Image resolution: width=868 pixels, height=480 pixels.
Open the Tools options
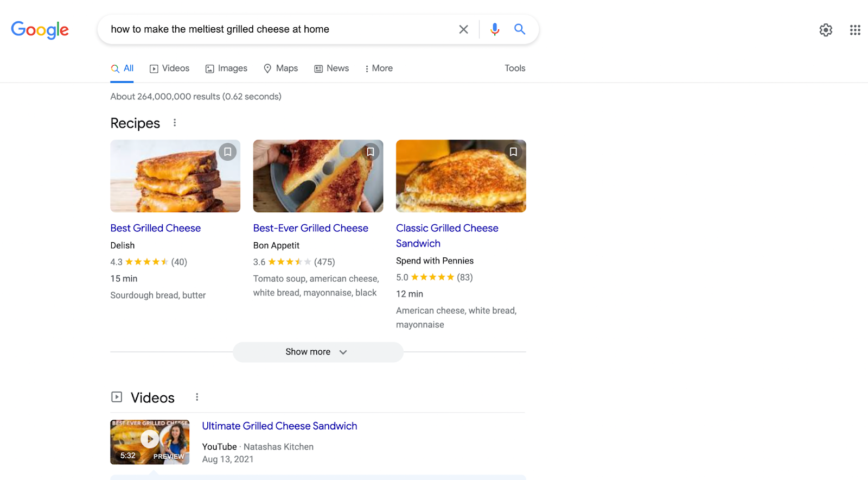pyautogui.click(x=515, y=68)
